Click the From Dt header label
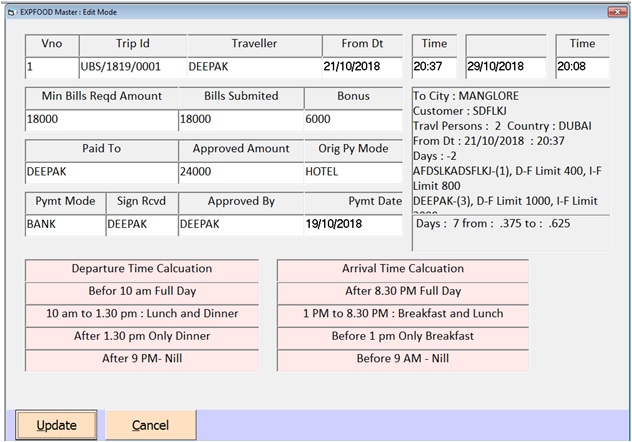 tap(362, 44)
